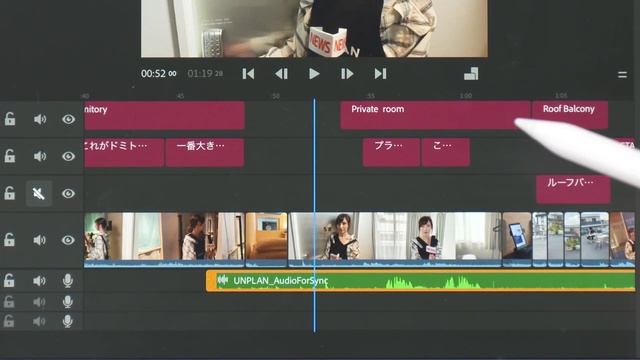Click the 1:05 mark on timeline ruler

561,96
